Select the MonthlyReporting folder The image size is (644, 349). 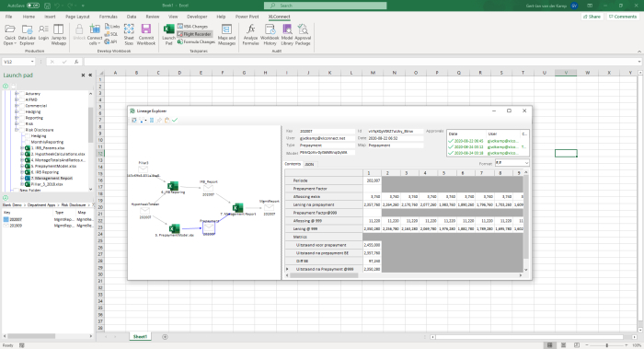click(x=47, y=142)
